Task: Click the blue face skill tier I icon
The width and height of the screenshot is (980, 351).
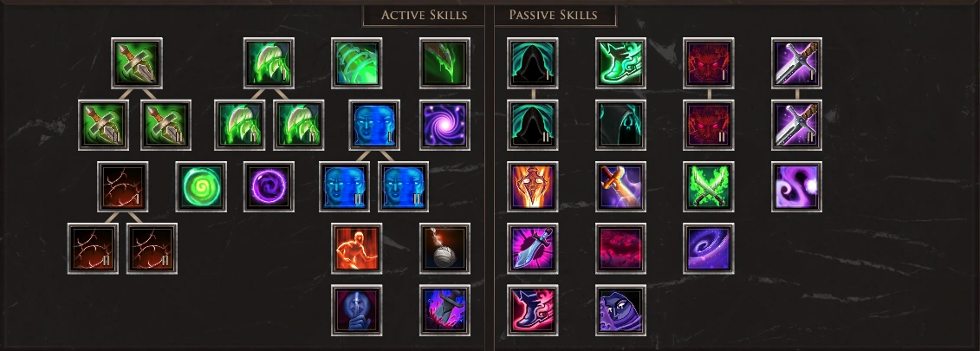Action: click(374, 125)
